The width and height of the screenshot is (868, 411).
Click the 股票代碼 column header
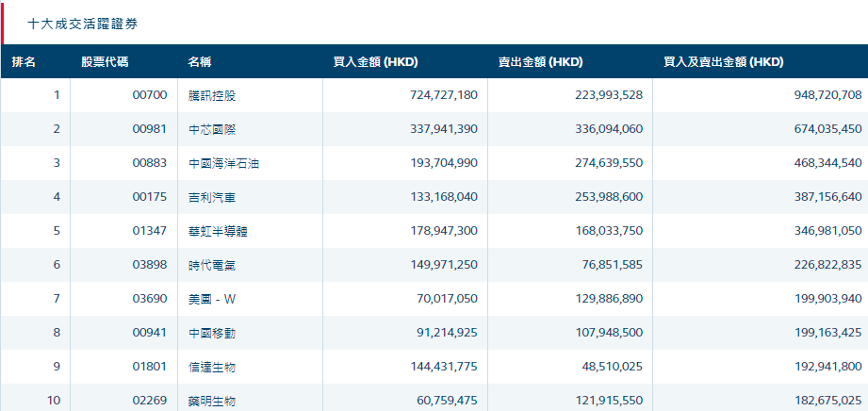105,62
